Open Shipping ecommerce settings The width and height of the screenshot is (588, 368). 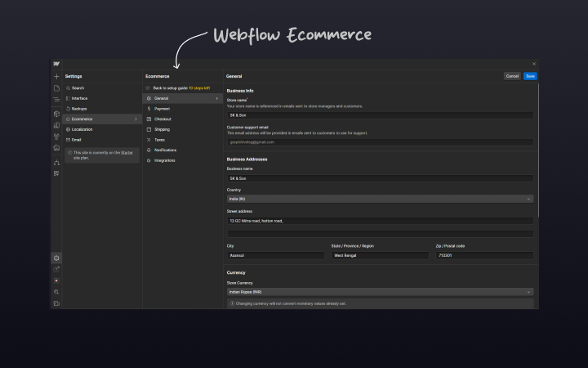[183, 129]
